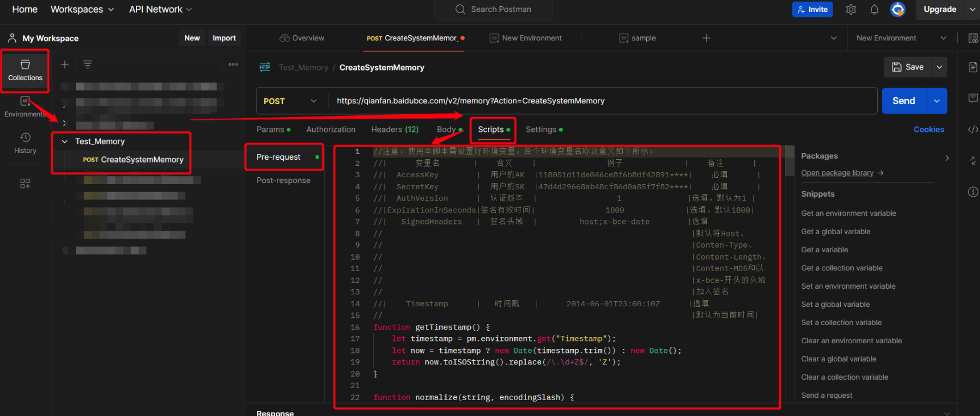Open the settings gear icon
This screenshot has height=416, width=980.
pos(851,9)
